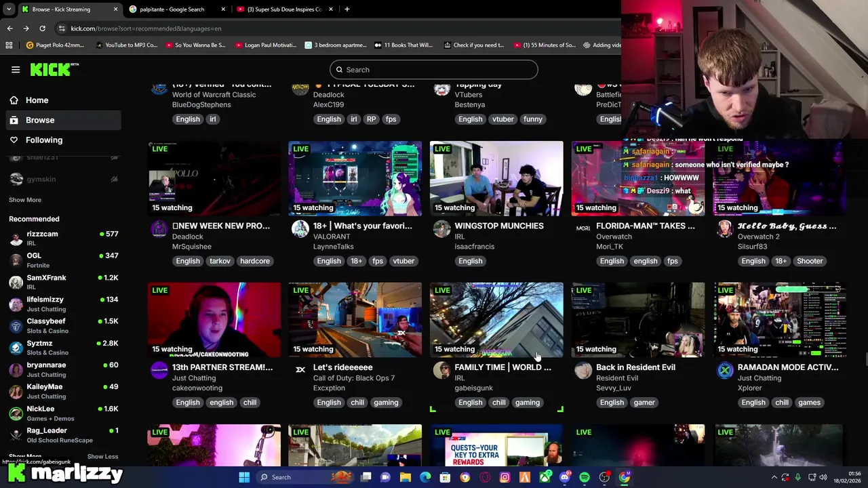This screenshot has height=488, width=868.
Task: Click the LaynneTalks streamer avatar
Action: [x=300, y=229]
